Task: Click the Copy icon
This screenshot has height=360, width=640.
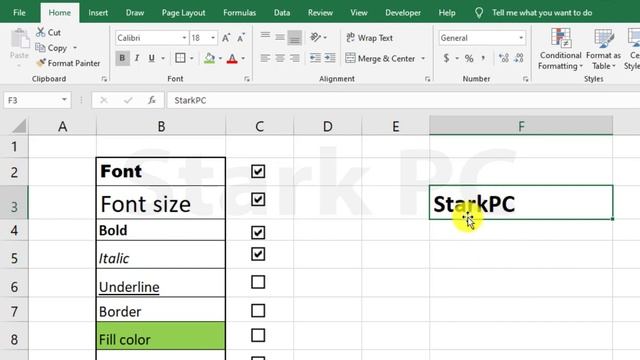Action: (40, 48)
